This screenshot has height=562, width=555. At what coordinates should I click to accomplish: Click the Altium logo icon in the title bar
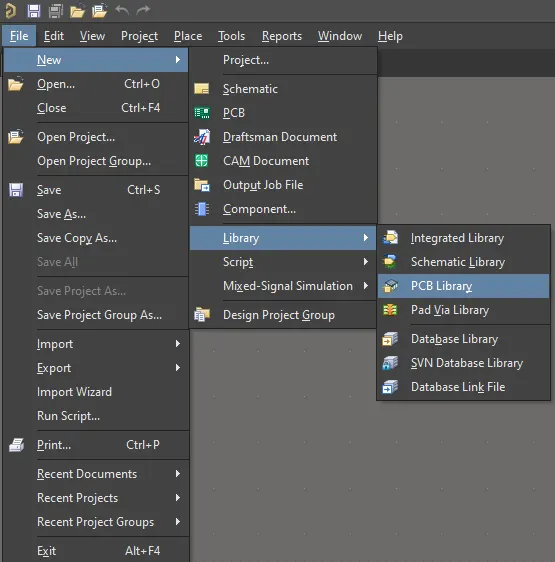click(x=10, y=10)
